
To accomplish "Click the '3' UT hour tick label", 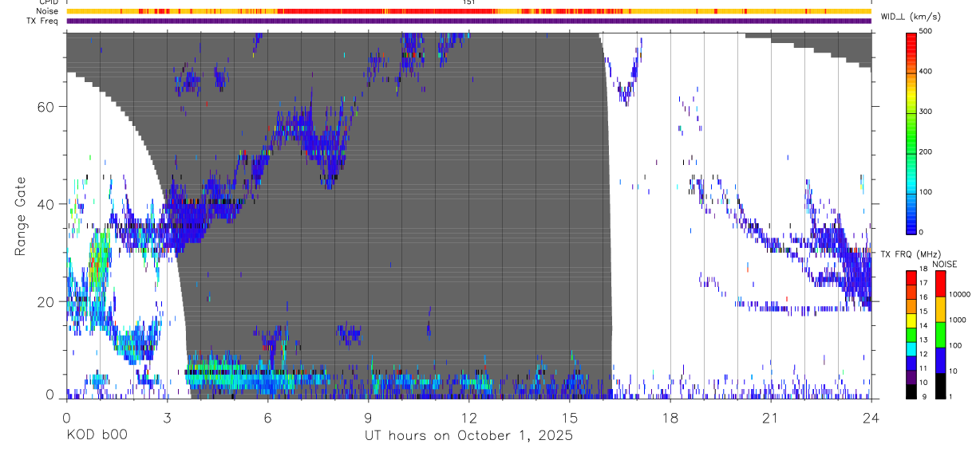I will pos(167,418).
